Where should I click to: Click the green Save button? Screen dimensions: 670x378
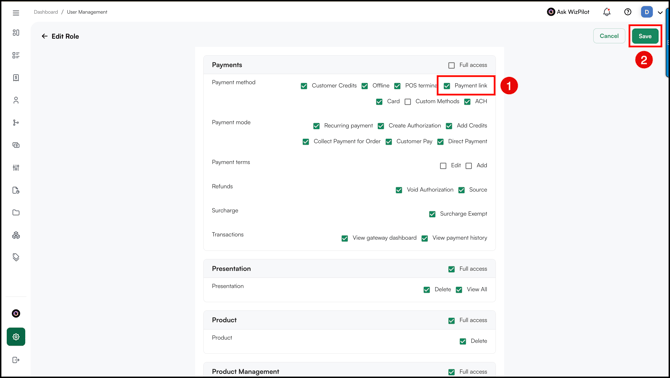click(x=645, y=36)
